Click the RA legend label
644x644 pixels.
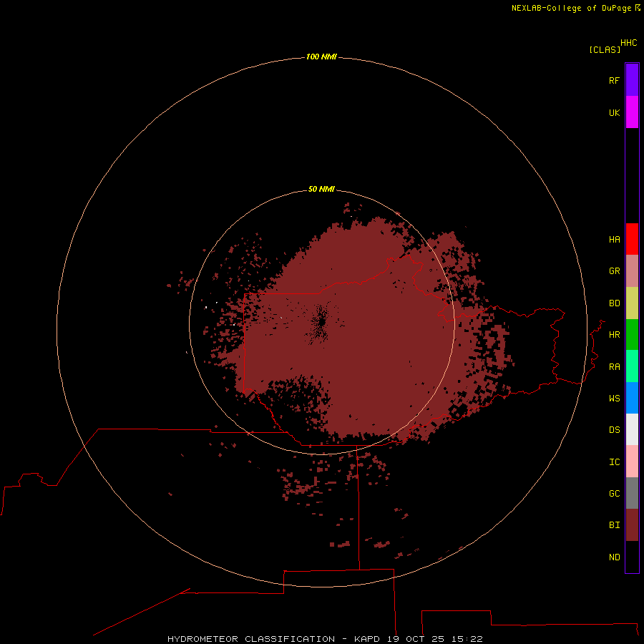(x=615, y=367)
